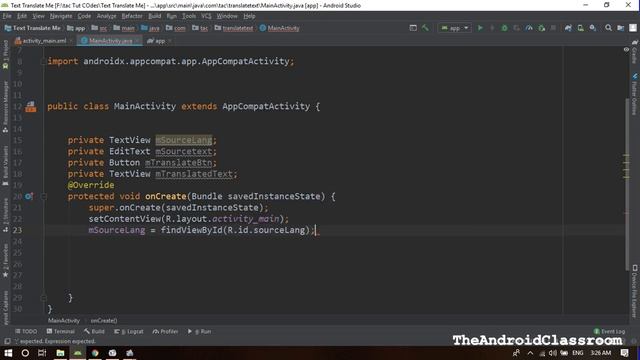
Task: Click the Make Project hammer icon
Action: [x=425, y=28]
